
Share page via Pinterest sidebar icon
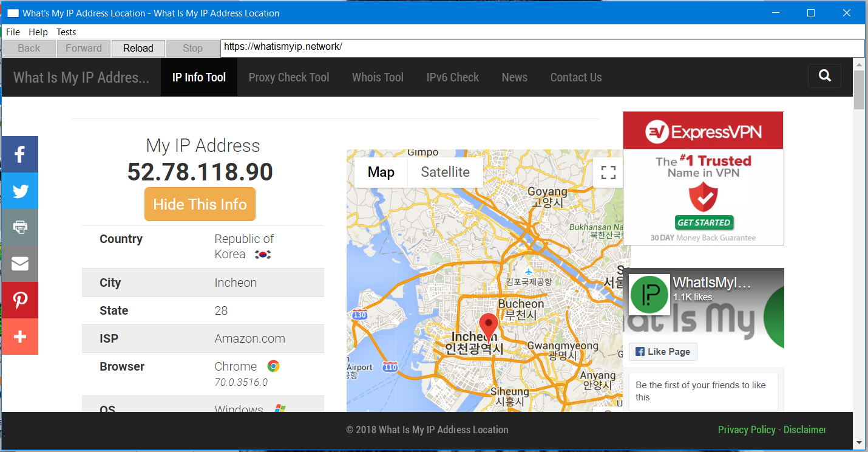20,300
